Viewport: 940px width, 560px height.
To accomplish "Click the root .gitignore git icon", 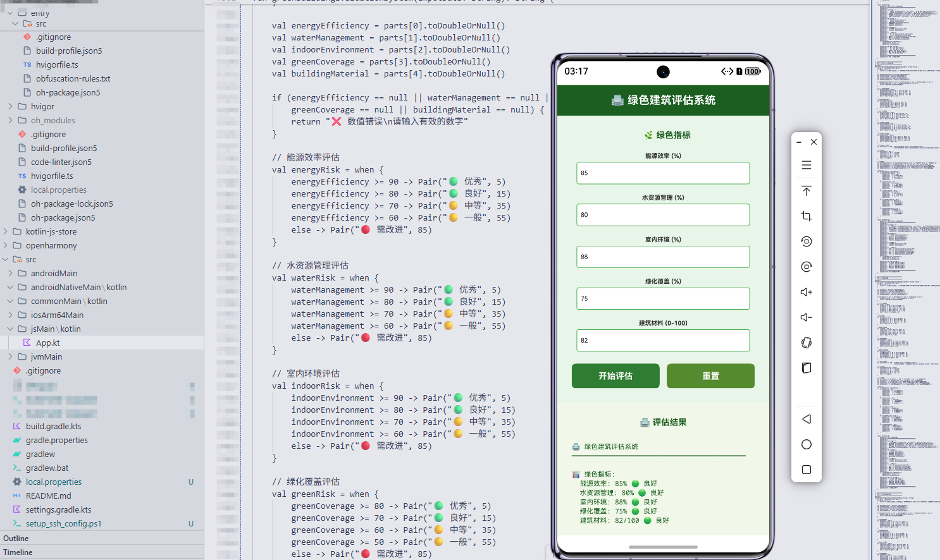I will click(x=17, y=370).
